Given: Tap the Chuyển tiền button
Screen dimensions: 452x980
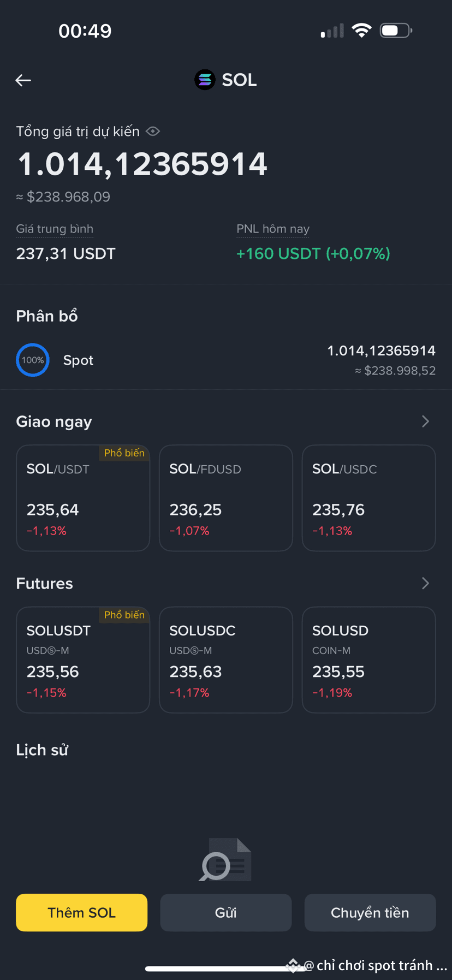Looking at the screenshot, I should (370, 912).
